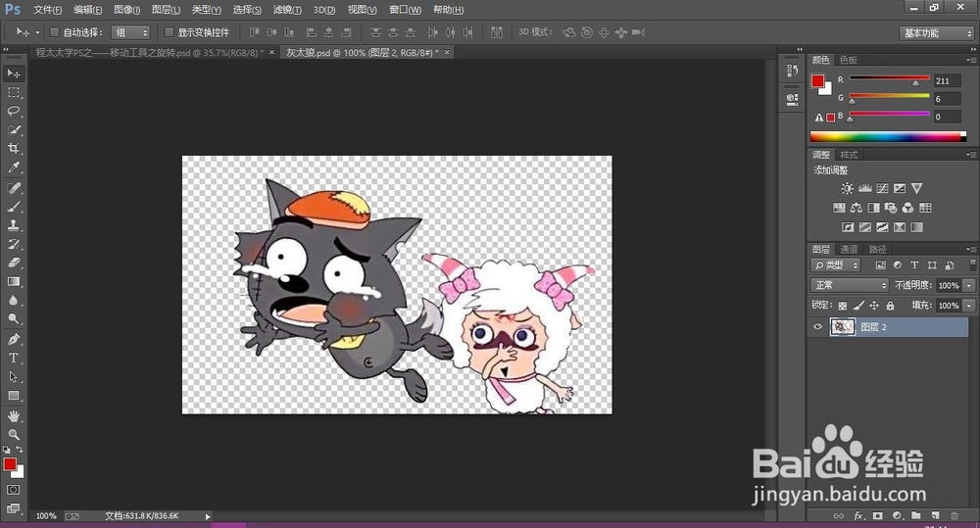Select the Eraser tool
980x528 pixels.
[x=13, y=264]
